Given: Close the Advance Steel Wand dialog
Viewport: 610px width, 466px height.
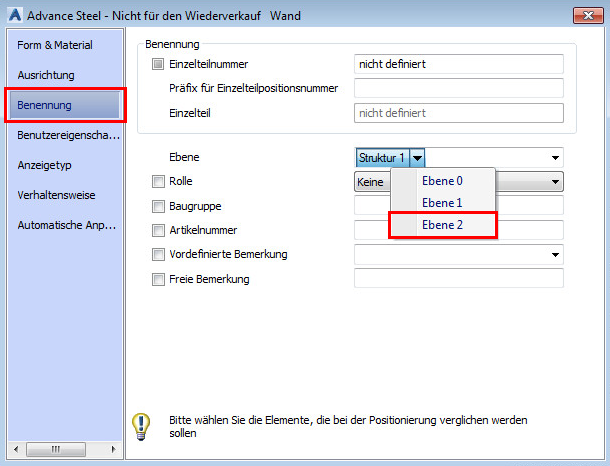Looking at the screenshot, I should point(588,16).
